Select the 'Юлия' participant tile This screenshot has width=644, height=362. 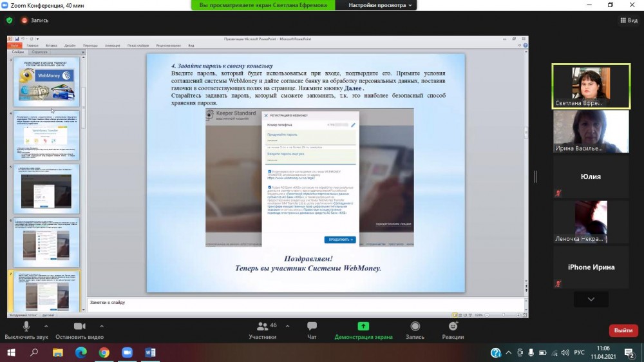591,177
